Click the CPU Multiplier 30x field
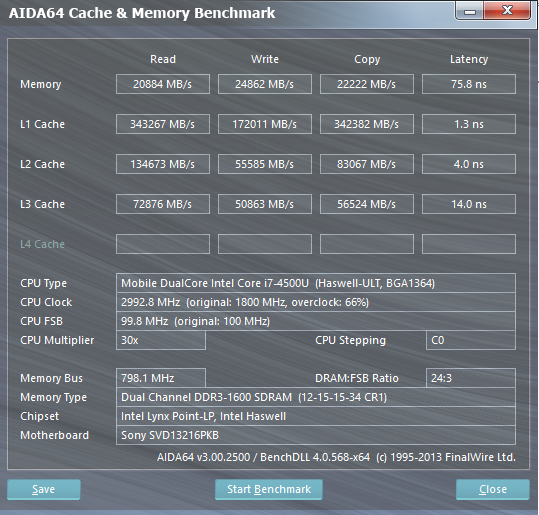539x515 pixels. (x=161, y=340)
